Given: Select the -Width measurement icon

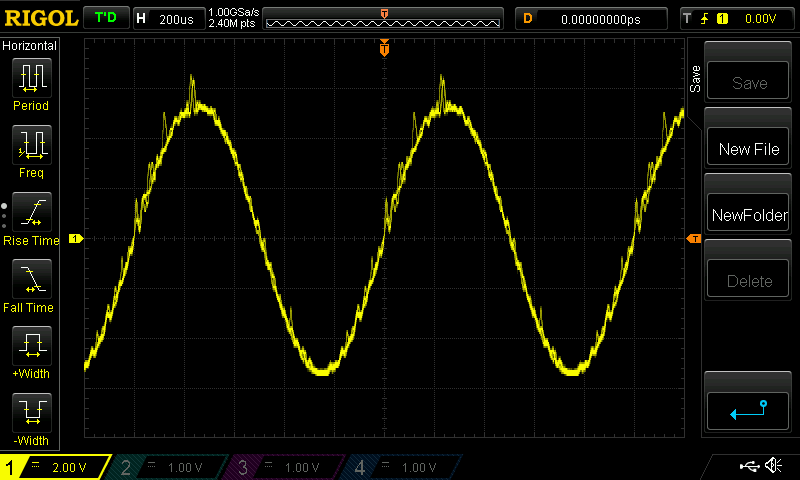Looking at the screenshot, I should pos(31,414).
